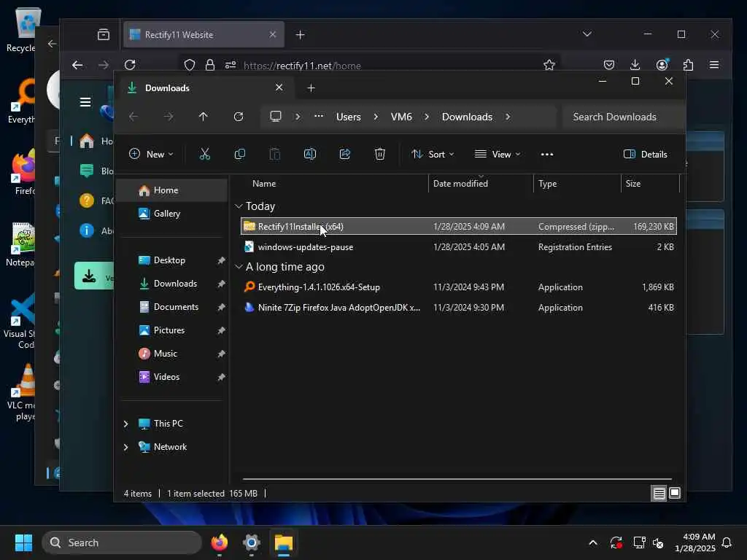747x560 pixels.
Task: Open Desktop in navigation pane
Action: [x=172, y=260]
